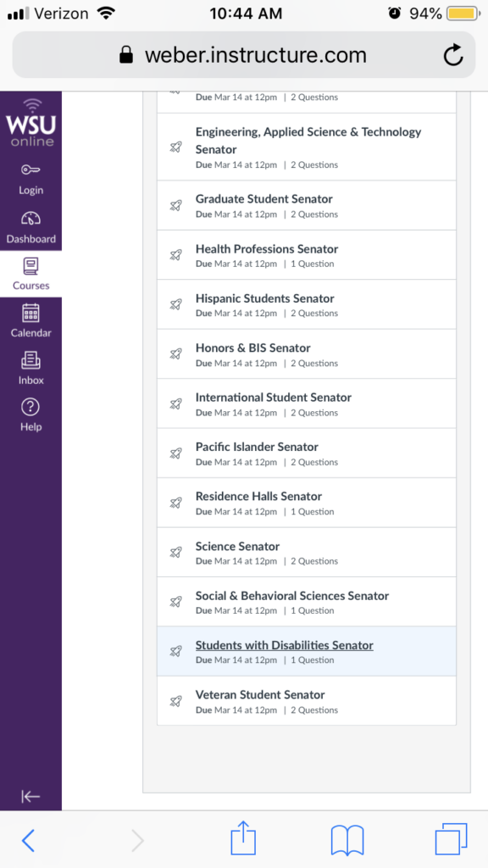Open the Safari tabs overview icon
The width and height of the screenshot is (488, 868).
451,839
